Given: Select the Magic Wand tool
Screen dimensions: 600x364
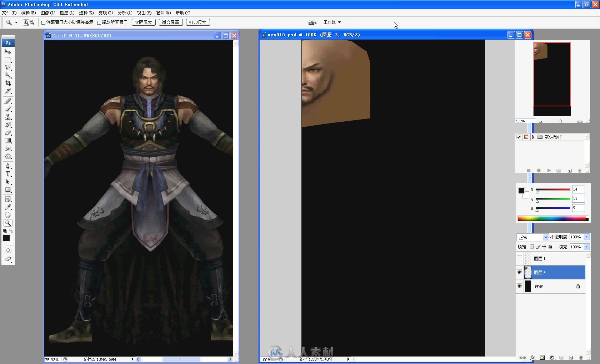Looking at the screenshot, I should coord(8,75).
